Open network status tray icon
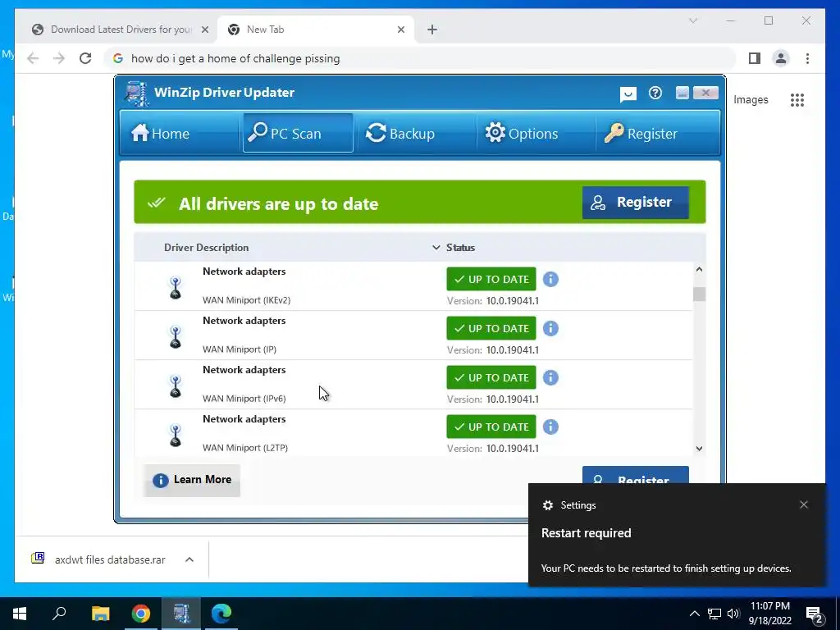 tap(714, 614)
